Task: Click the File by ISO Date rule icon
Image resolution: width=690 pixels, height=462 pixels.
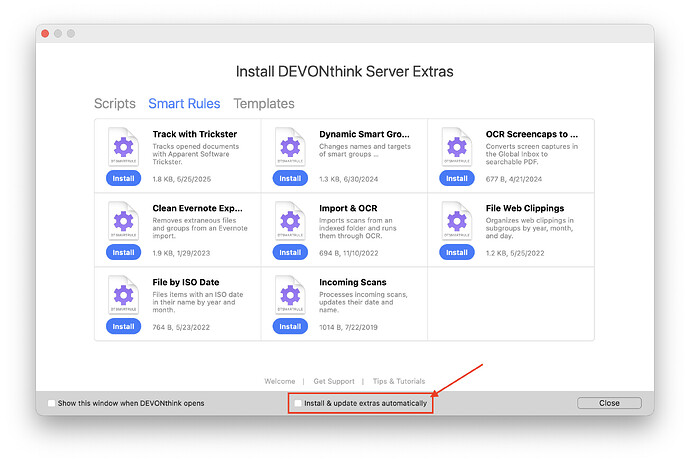Action: [x=123, y=294]
